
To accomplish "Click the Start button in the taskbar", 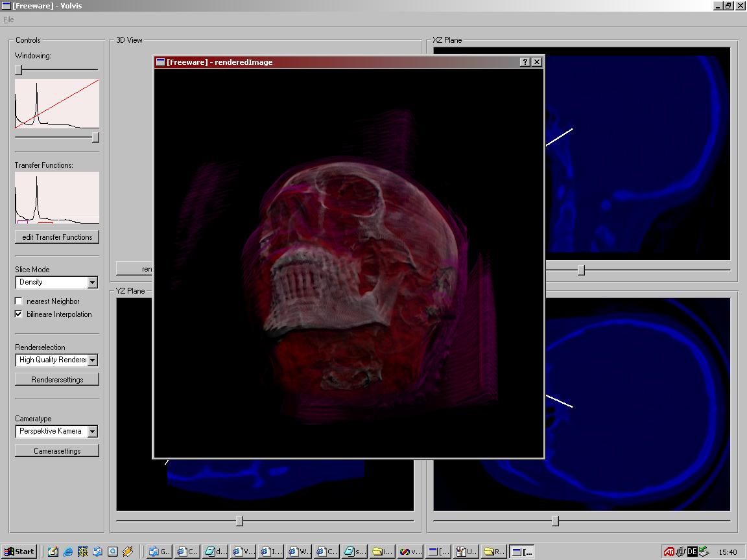I will click(19, 552).
